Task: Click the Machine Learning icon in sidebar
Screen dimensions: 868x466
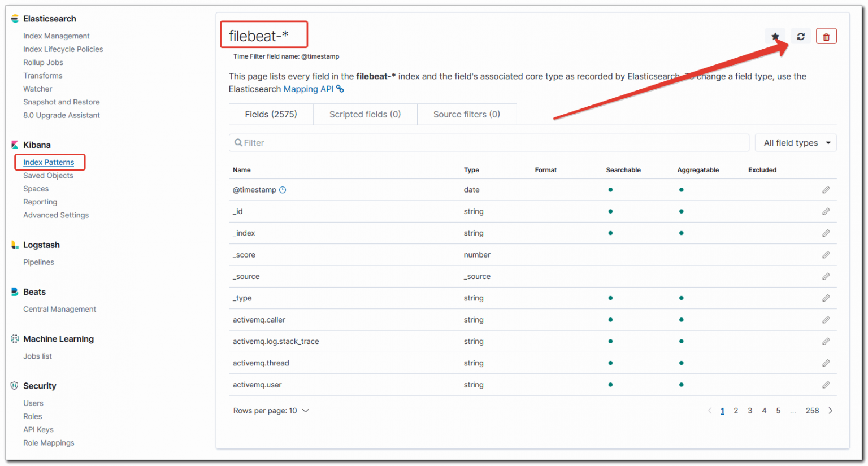Action: pyautogui.click(x=15, y=339)
